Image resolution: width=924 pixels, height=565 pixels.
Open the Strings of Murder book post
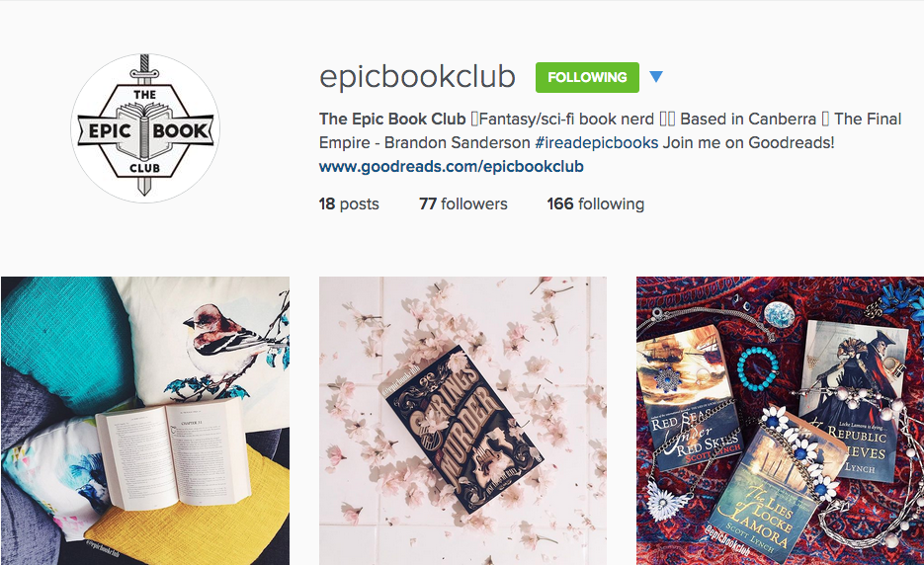[x=462, y=421]
